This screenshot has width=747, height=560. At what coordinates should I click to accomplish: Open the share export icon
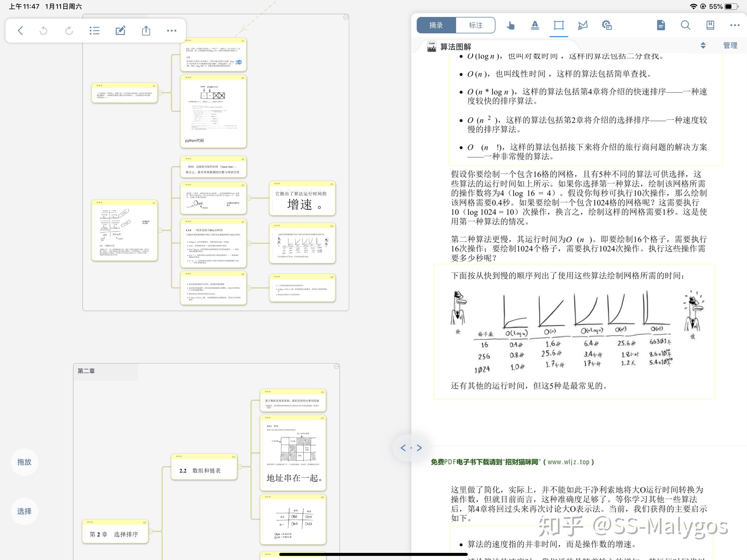click(146, 31)
